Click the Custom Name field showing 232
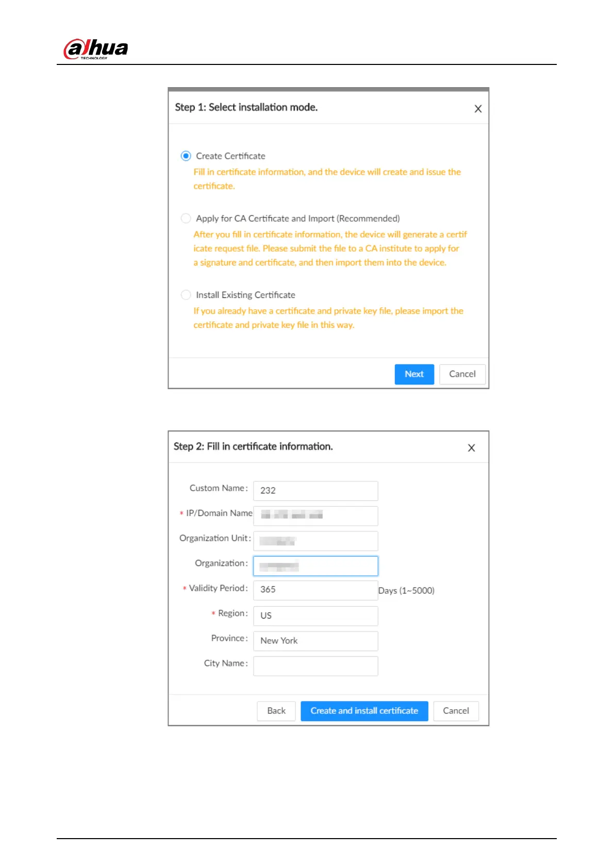The height and width of the screenshot is (868, 614). (x=316, y=491)
